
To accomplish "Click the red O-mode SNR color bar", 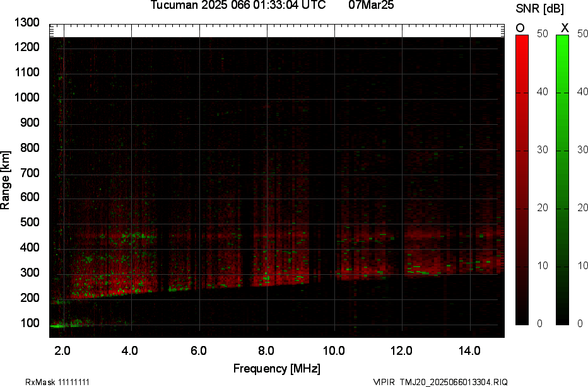I will [522, 180].
